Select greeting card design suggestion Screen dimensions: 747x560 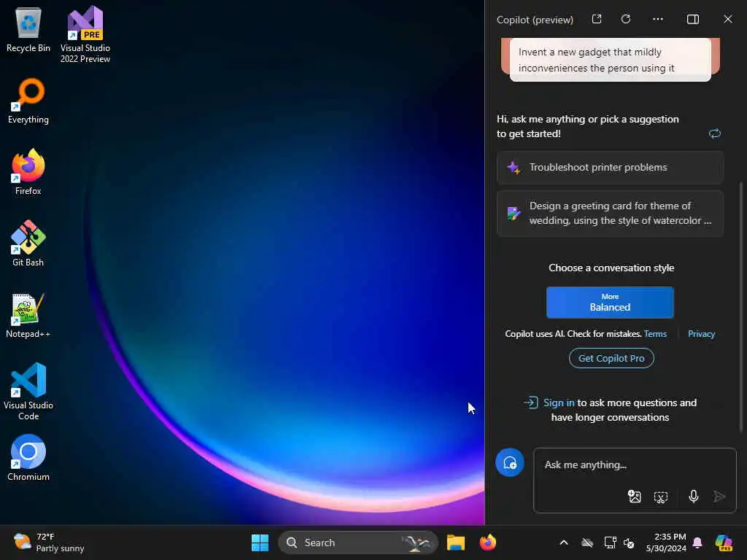click(x=610, y=214)
